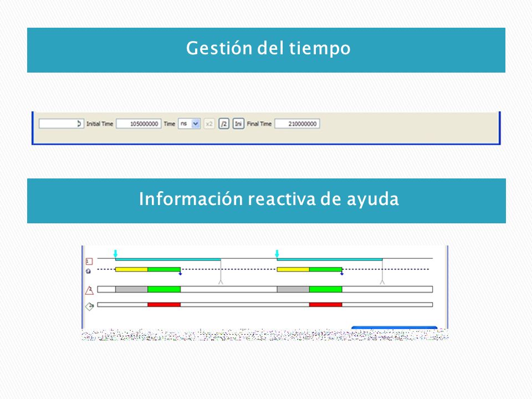The height and width of the screenshot is (399, 532).
Task: Select the 'Información reactiva de ayuda' heading
Action: (269, 199)
